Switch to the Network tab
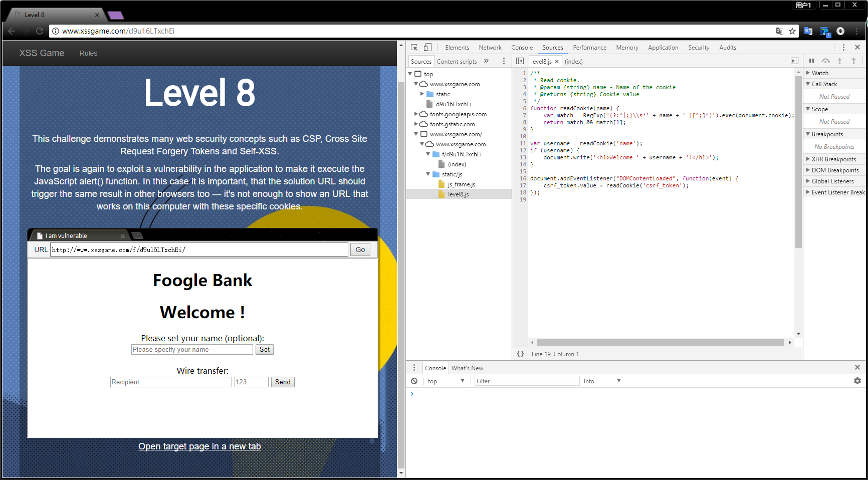The height and width of the screenshot is (480, 868). coord(490,48)
